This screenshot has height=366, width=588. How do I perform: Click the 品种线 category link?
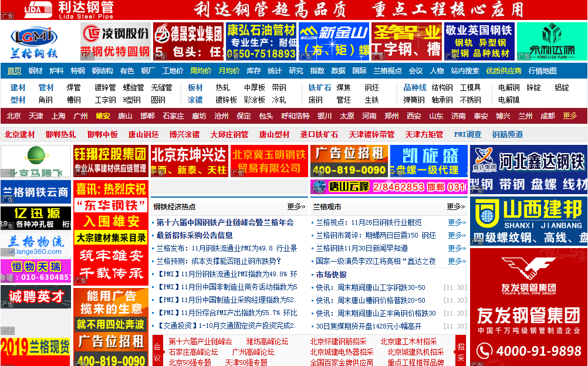(x=415, y=88)
